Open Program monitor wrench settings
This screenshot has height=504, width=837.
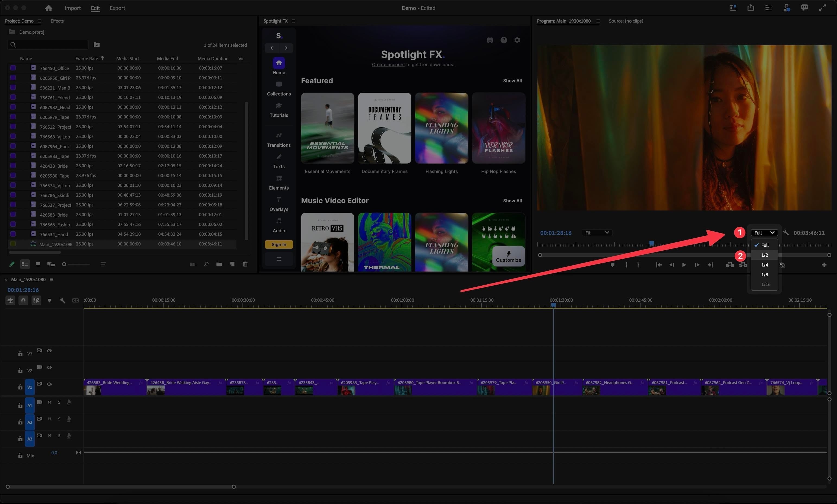pos(786,233)
